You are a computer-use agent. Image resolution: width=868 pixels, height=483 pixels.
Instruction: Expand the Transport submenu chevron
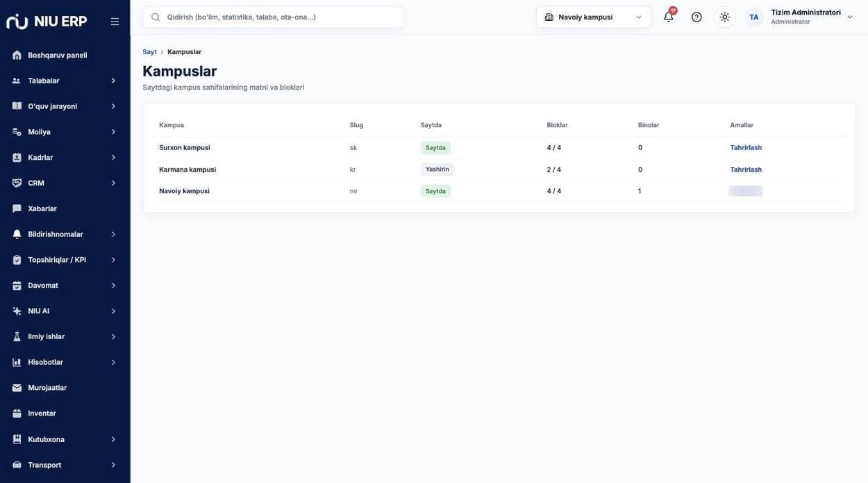click(x=114, y=465)
